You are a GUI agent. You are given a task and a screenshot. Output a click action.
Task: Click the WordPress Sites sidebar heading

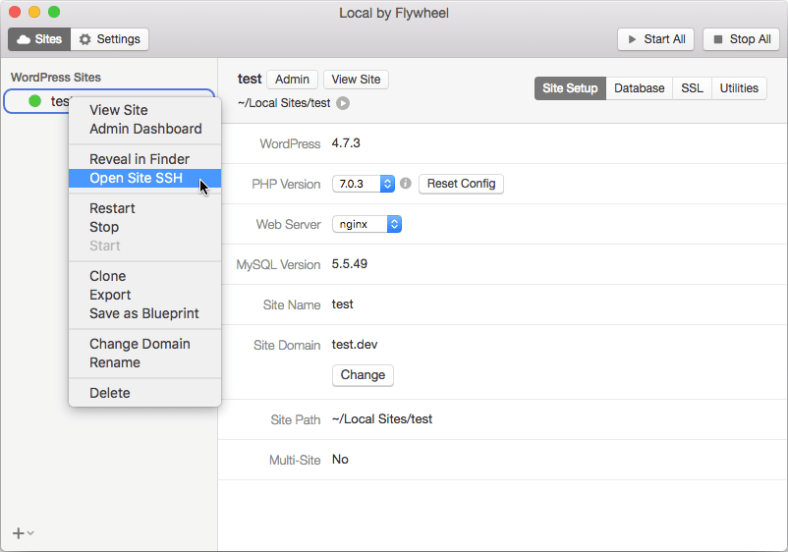click(x=56, y=77)
